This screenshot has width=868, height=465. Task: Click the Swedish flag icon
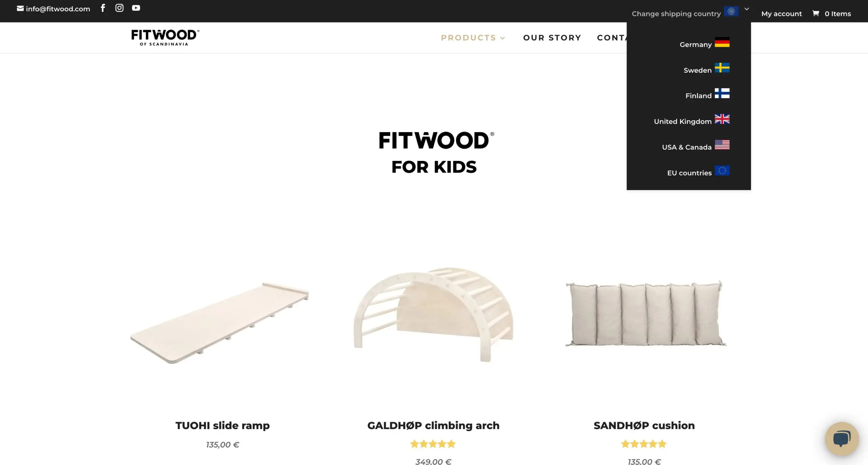tap(722, 68)
